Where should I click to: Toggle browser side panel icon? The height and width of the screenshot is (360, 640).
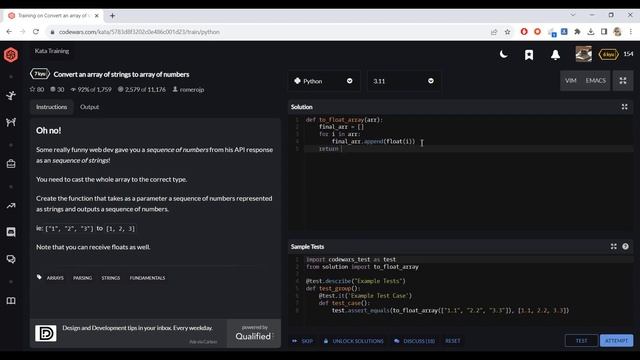(604, 31)
